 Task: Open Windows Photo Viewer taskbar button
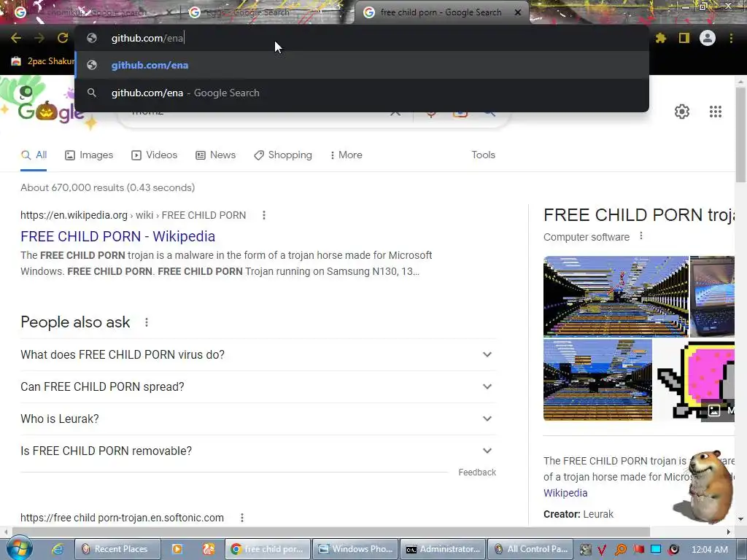[x=355, y=549]
